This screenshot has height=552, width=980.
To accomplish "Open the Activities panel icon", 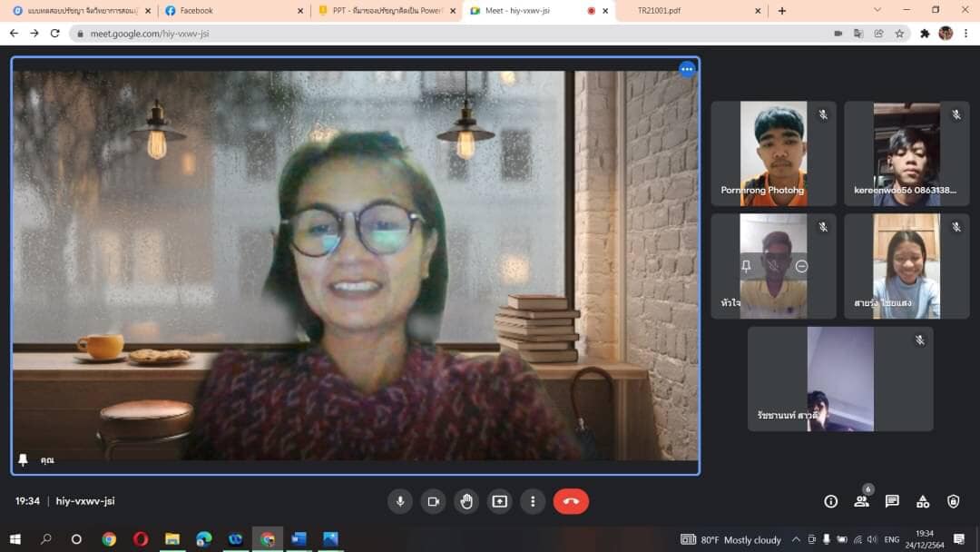I will tap(923, 501).
